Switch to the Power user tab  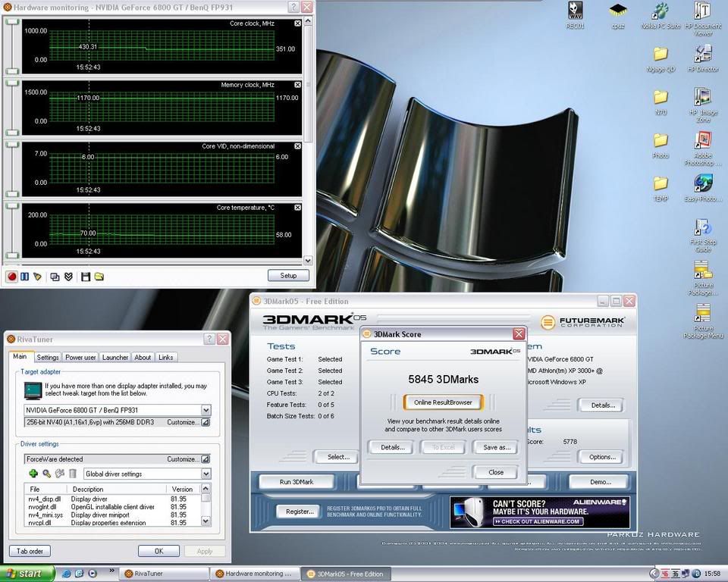click(80, 358)
